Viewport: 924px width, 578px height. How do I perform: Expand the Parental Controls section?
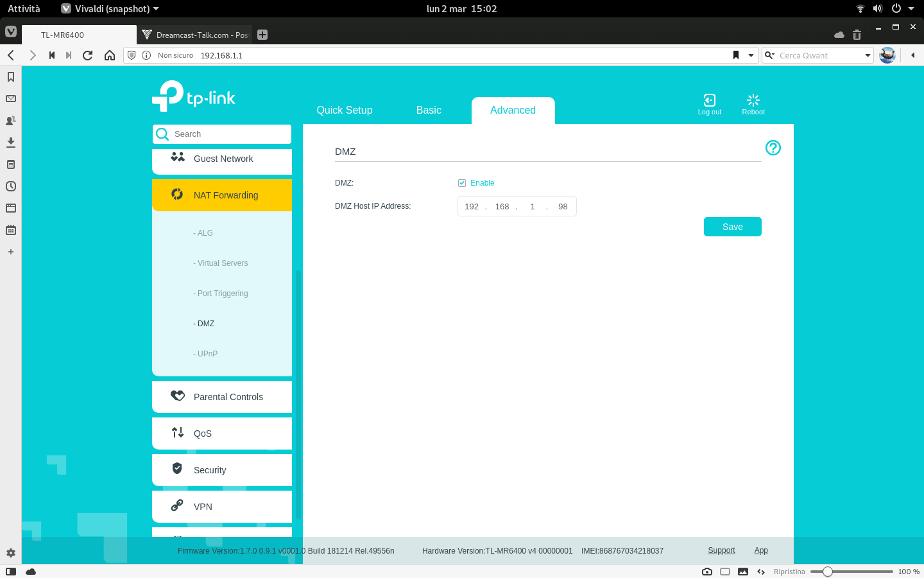pyautogui.click(x=222, y=397)
